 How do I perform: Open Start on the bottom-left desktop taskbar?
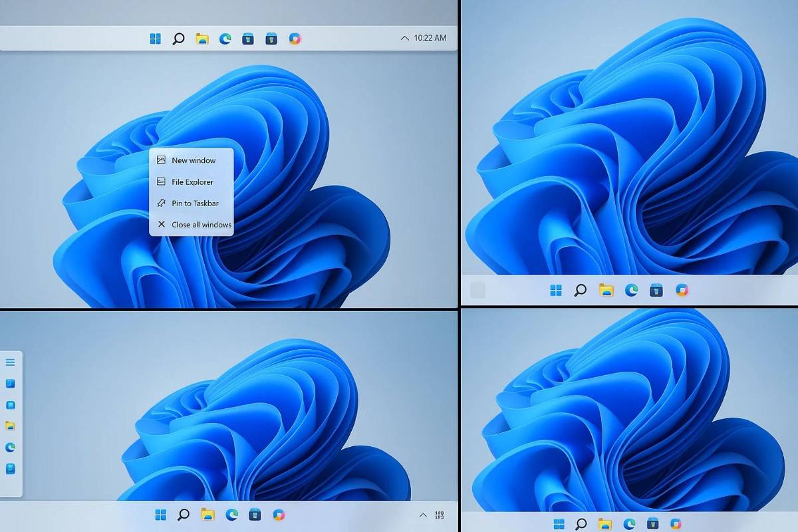tap(160, 515)
